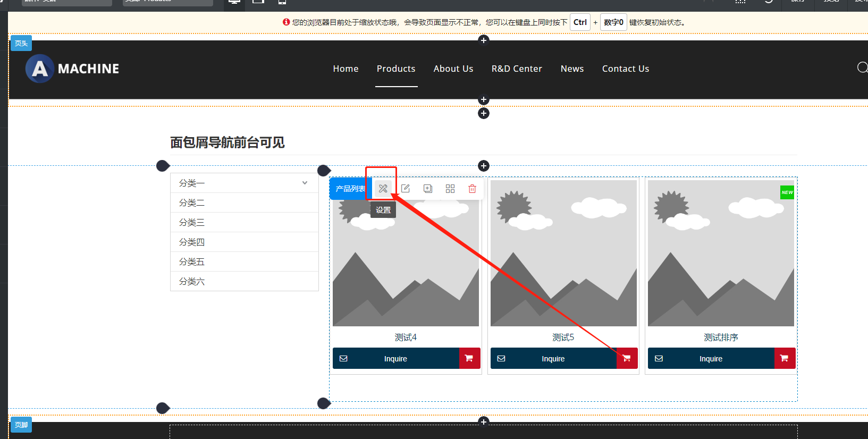The height and width of the screenshot is (439, 868).
Task: Delete the product list with trash icon
Action: pyautogui.click(x=472, y=189)
